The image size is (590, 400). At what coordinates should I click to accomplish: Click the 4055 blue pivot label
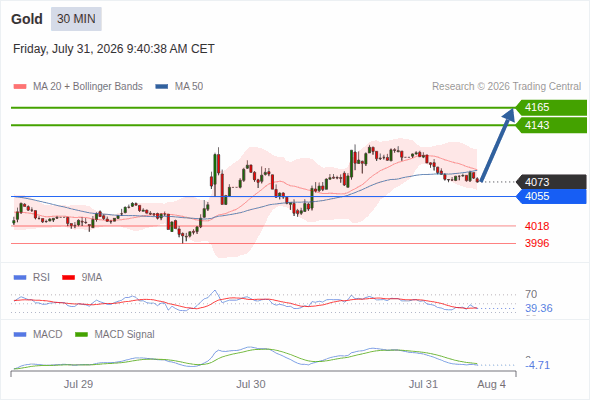point(551,196)
